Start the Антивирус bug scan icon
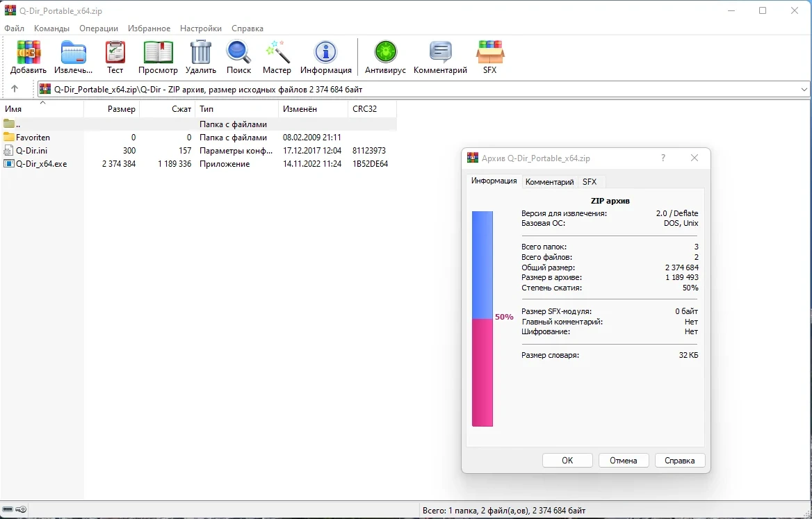 pyautogui.click(x=385, y=52)
